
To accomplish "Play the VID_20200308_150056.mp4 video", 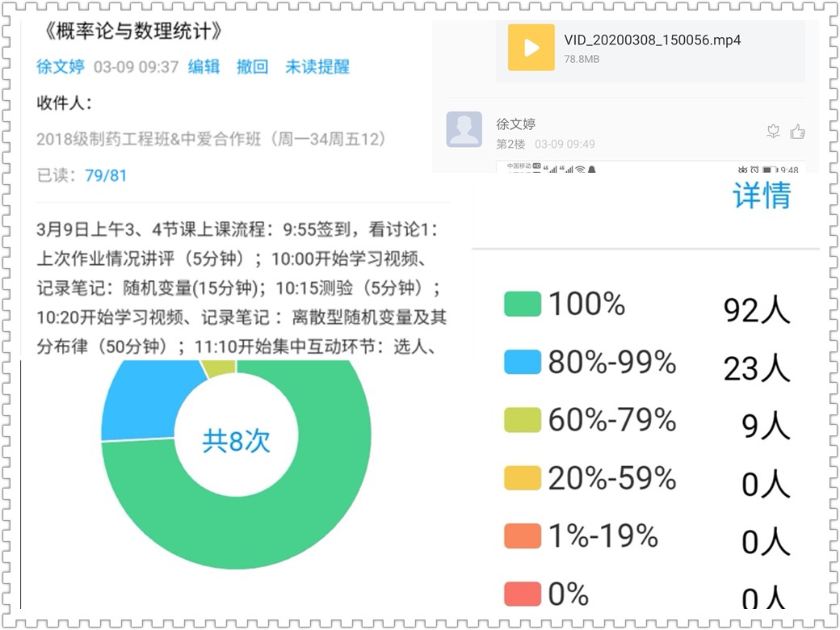I will 531,48.
